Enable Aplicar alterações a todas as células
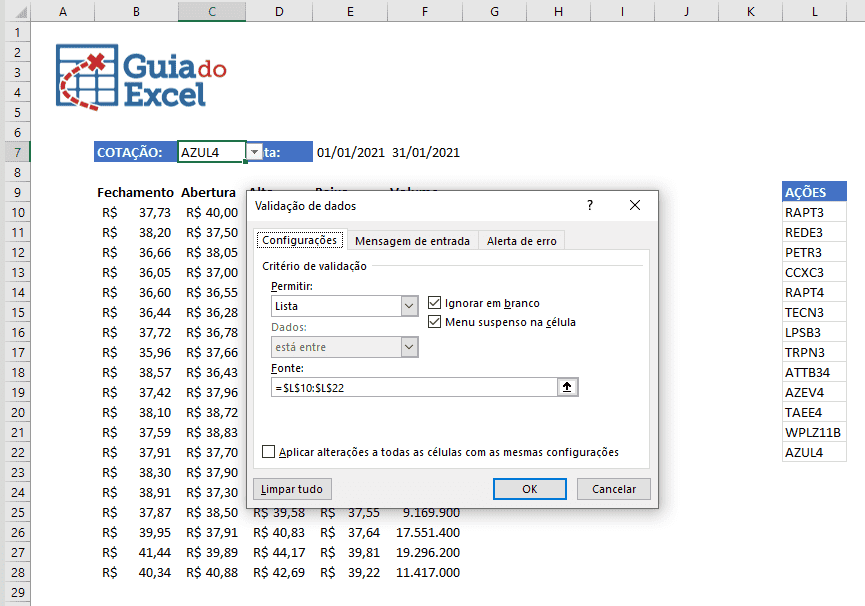The height and width of the screenshot is (606, 865). click(x=268, y=452)
